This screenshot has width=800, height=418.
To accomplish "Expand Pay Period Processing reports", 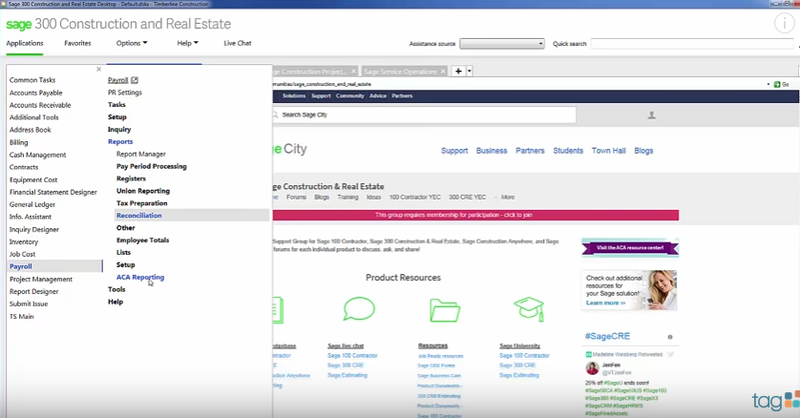I will click(152, 166).
